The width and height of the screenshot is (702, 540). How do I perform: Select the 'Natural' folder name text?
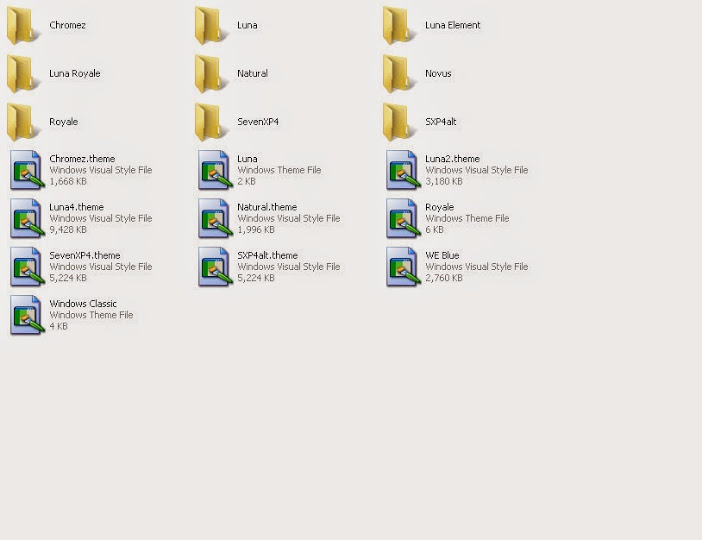(x=253, y=73)
